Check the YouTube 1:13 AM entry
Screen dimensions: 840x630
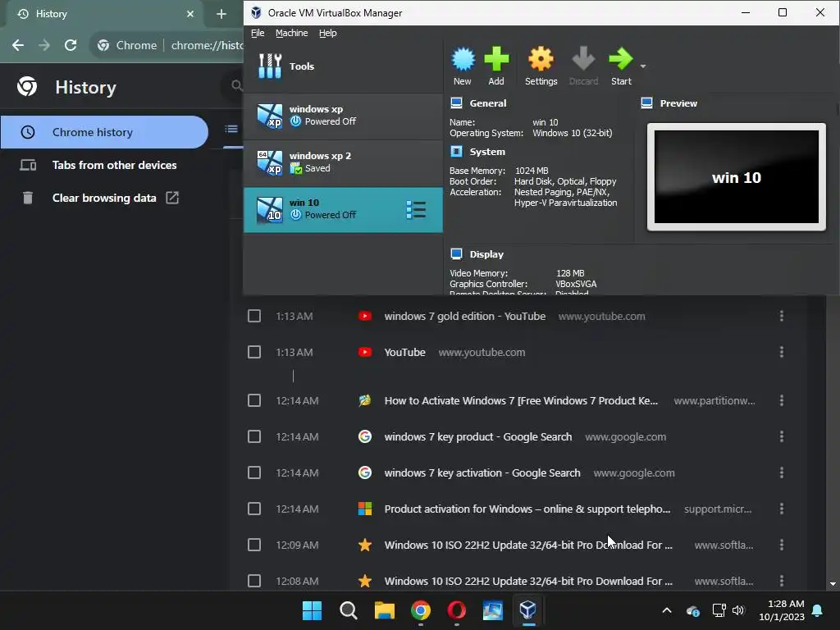tap(254, 352)
